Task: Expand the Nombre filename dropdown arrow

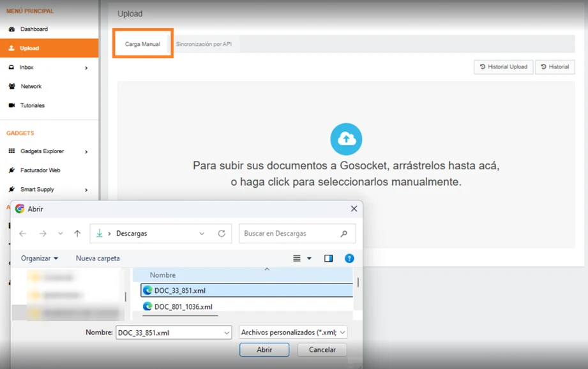Action: click(x=227, y=333)
